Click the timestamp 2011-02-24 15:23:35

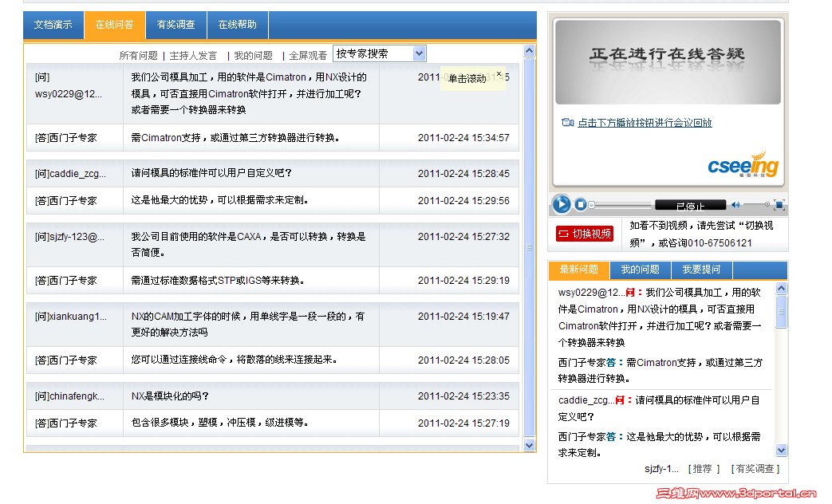tap(463, 396)
